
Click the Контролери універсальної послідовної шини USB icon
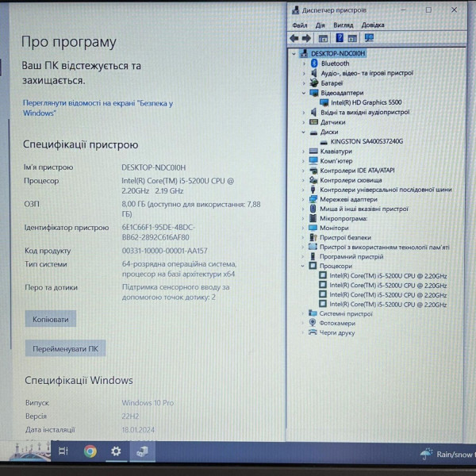tap(313, 190)
